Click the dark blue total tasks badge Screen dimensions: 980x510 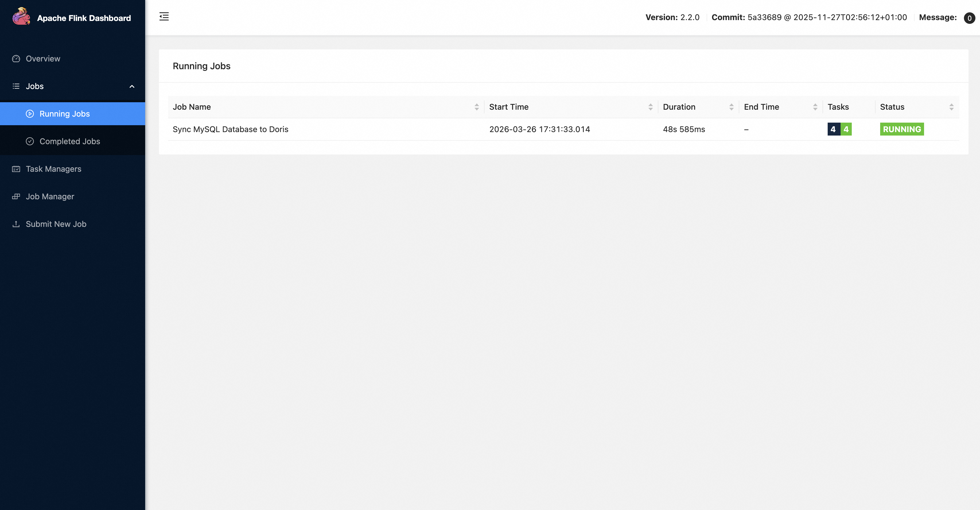click(x=833, y=129)
